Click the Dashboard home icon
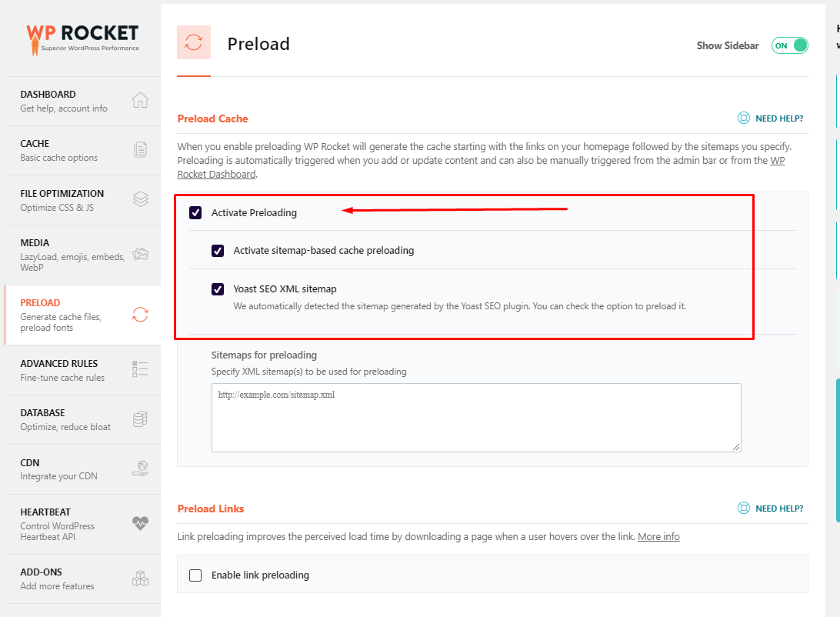Screen dimensions: 840x617 tap(140, 101)
